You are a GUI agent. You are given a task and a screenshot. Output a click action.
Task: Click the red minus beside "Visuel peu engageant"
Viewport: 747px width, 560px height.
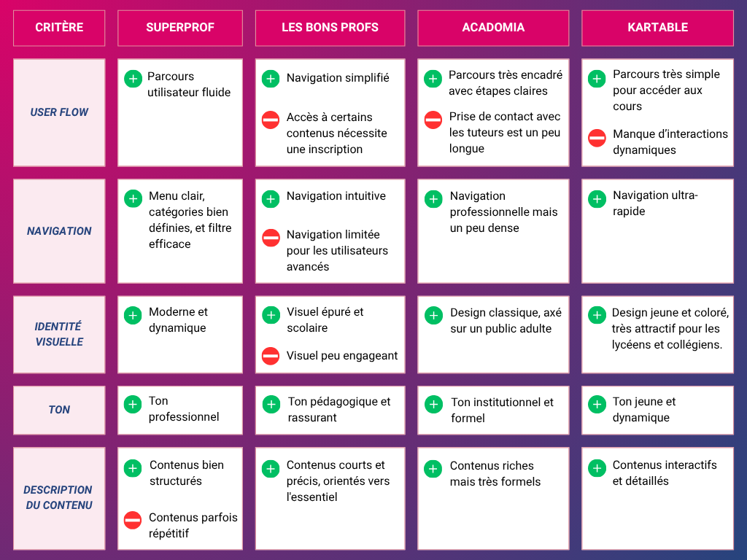click(271, 356)
